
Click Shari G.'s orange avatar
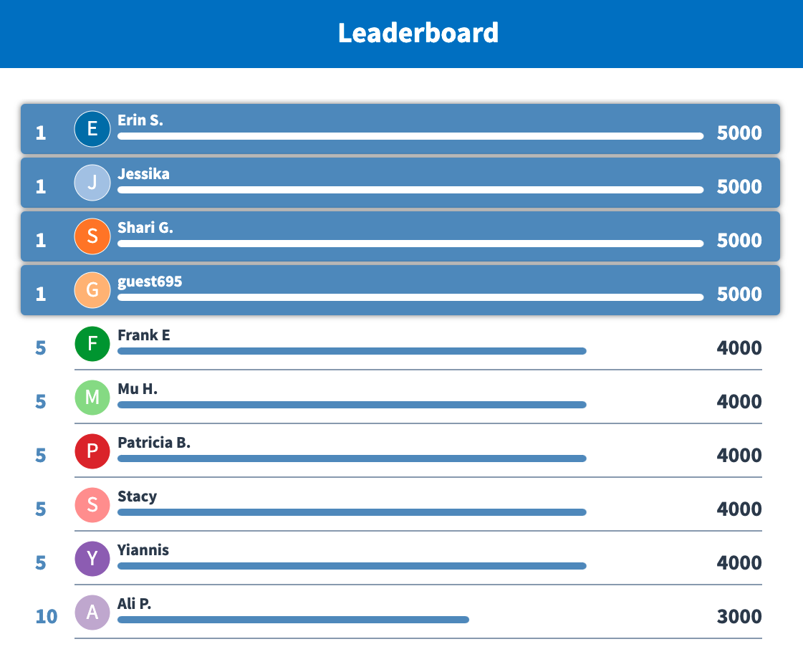point(92,236)
